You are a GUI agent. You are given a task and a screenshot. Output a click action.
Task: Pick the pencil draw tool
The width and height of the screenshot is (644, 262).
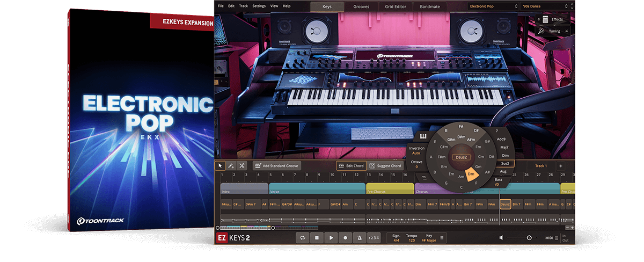coord(231,166)
